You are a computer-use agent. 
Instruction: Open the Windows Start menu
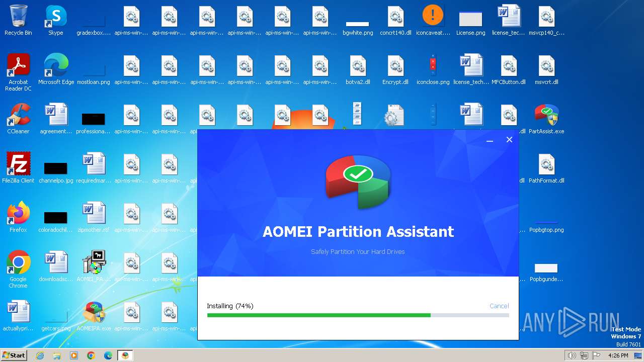(x=14, y=355)
